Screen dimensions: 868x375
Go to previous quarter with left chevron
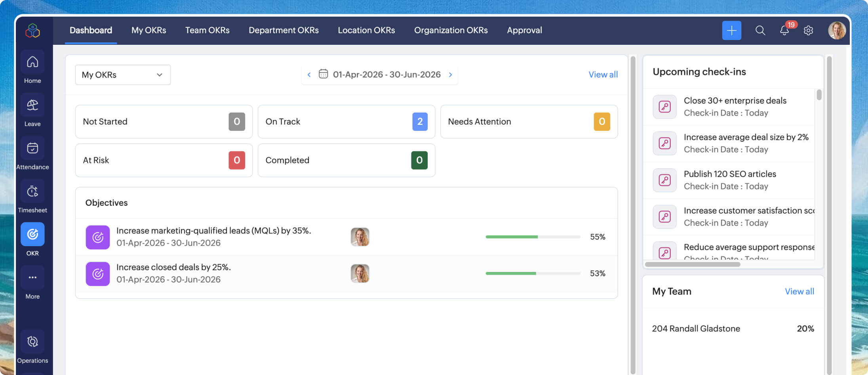[x=309, y=75]
